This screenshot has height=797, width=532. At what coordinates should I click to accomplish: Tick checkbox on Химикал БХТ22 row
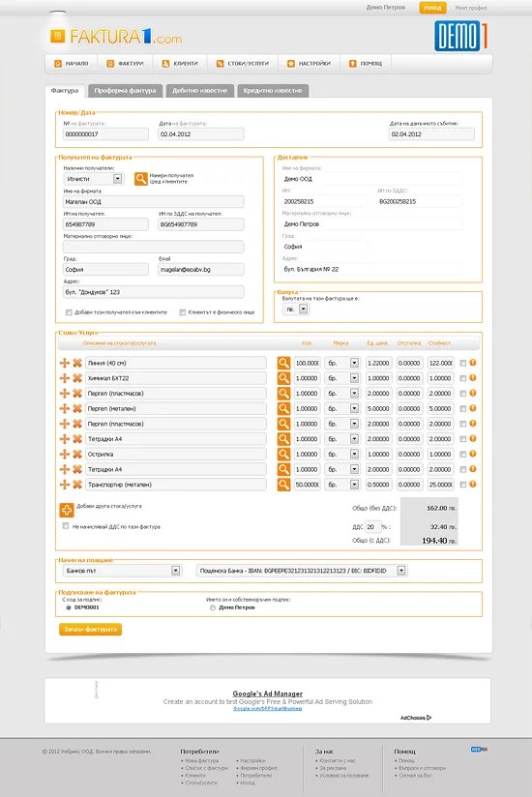463,379
